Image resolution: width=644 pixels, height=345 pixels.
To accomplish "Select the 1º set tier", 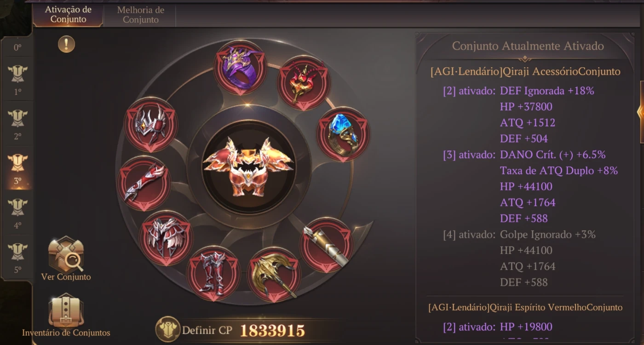I will click(17, 80).
